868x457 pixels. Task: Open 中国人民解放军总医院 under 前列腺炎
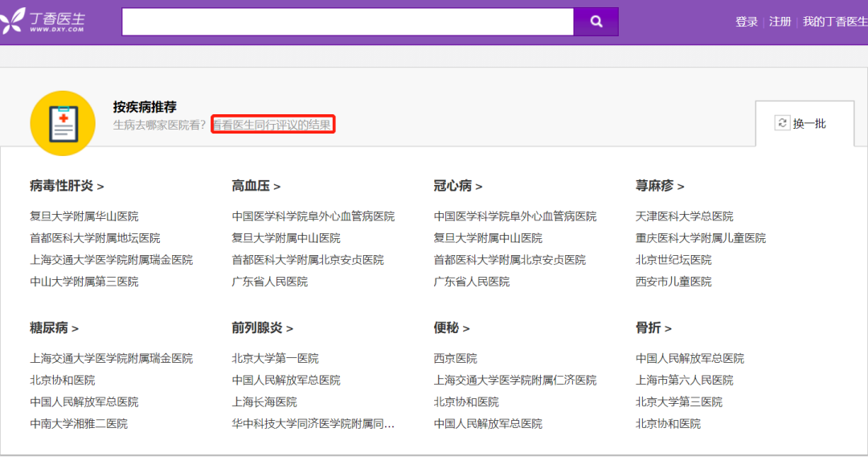pyautogui.click(x=286, y=380)
